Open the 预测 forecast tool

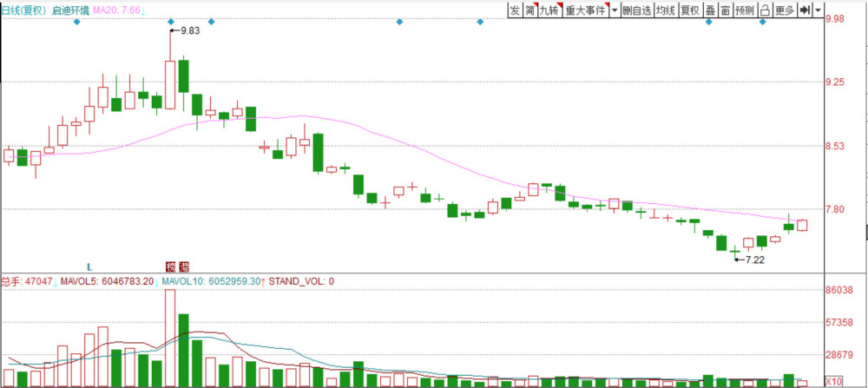click(x=745, y=10)
